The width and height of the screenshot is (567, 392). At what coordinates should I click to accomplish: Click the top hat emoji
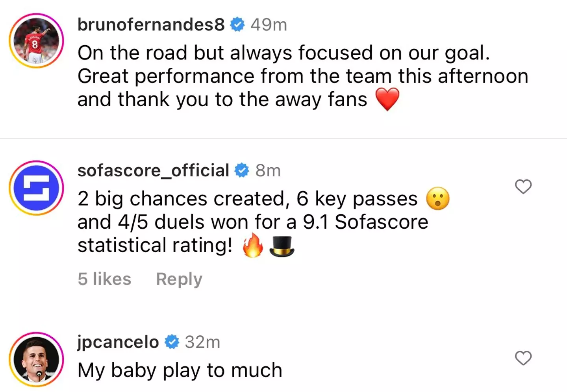coord(282,247)
